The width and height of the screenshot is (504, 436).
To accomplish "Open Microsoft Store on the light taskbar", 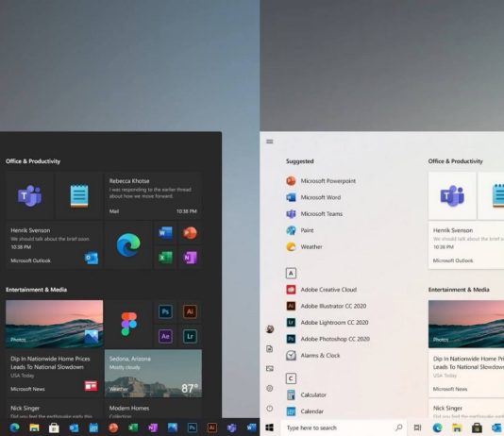I will (x=477, y=428).
